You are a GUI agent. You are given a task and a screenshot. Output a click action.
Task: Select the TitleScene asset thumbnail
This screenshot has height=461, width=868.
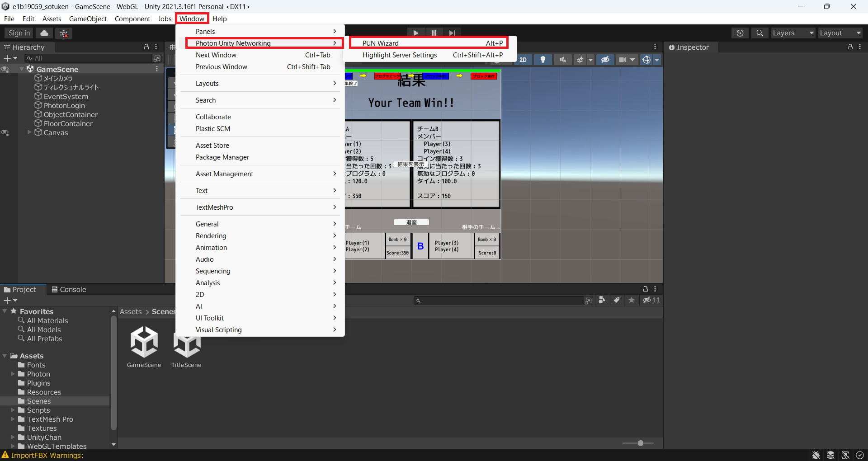click(x=186, y=347)
